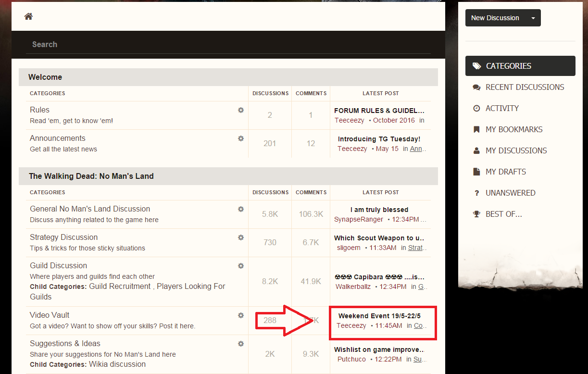588x374 pixels.
Task: Open Activity in the sidebar
Action: tap(502, 108)
